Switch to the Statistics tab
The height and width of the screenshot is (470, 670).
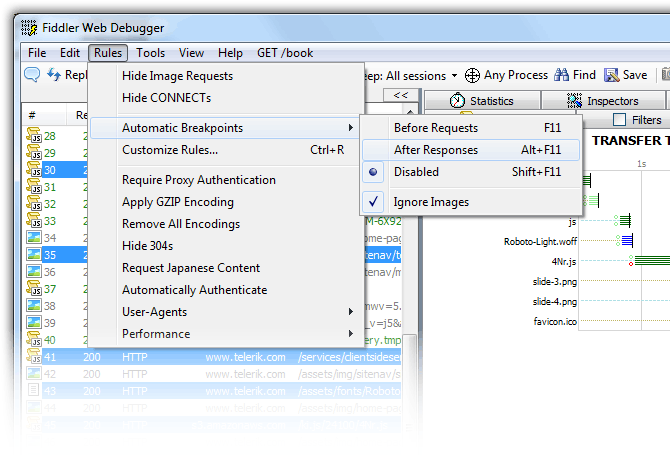[x=483, y=101]
